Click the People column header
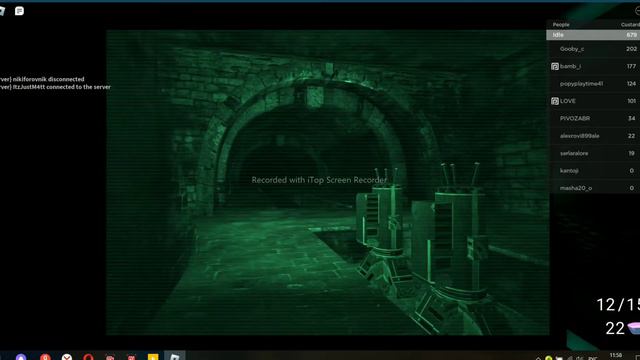Viewport: 640px width, 360px height. [x=561, y=24]
